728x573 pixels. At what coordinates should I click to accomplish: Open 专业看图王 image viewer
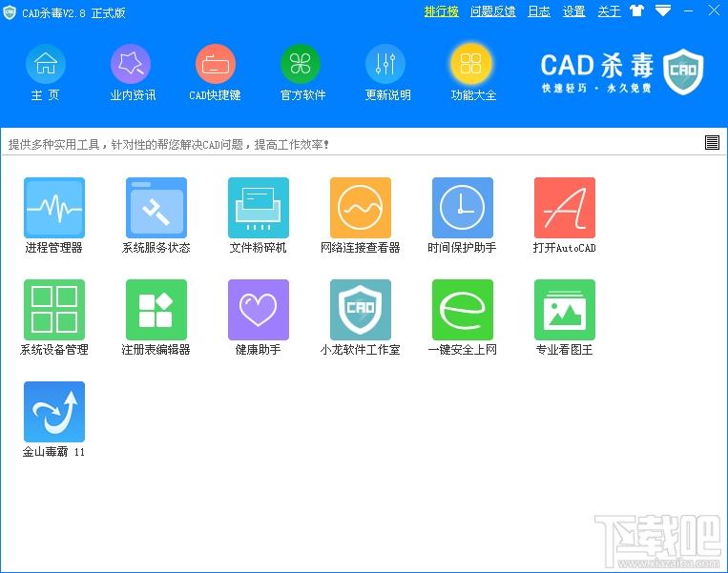tap(565, 310)
